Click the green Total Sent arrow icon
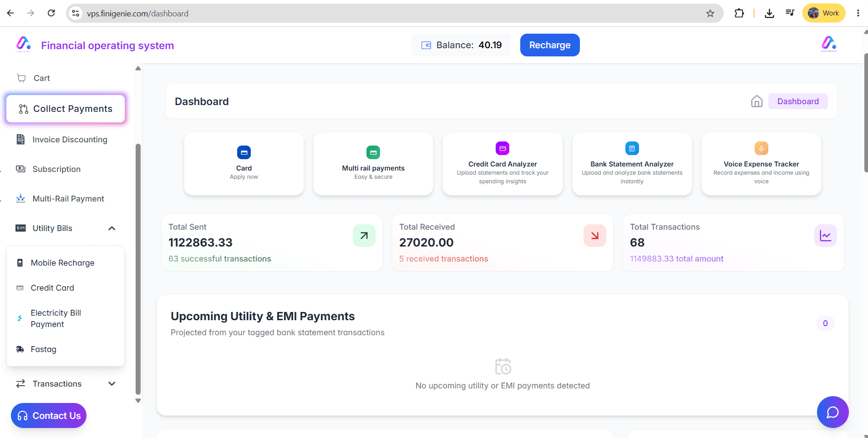The width and height of the screenshot is (868, 438). coord(364,236)
